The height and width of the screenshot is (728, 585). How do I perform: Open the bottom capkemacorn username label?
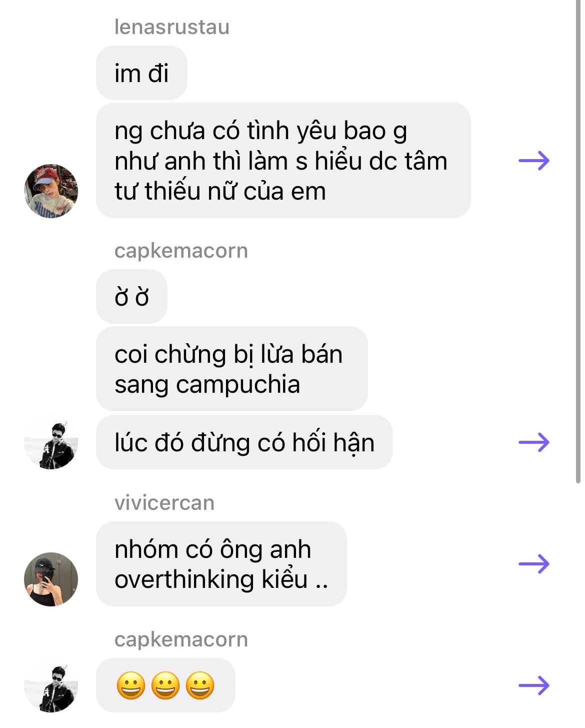(x=181, y=639)
